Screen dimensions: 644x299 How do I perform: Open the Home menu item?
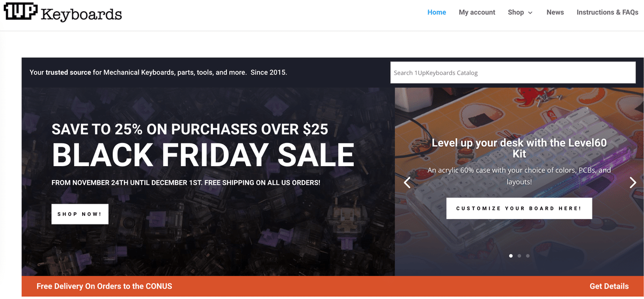click(x=437, y=12)
